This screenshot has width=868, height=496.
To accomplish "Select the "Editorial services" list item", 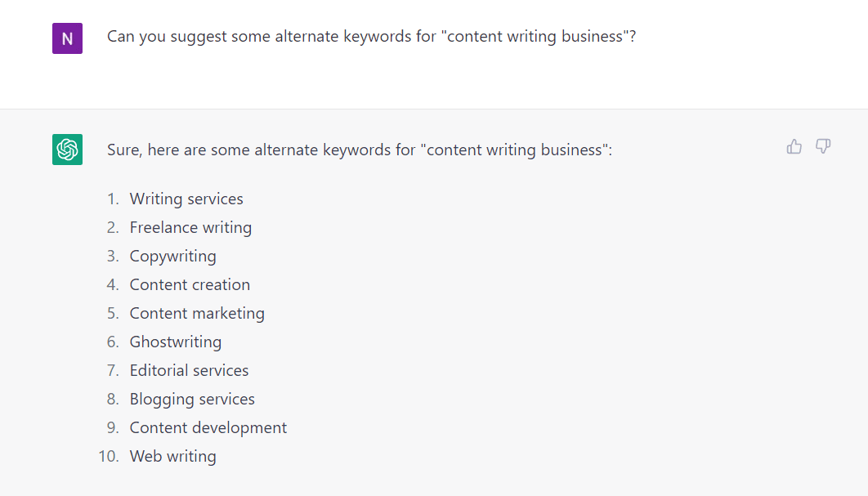I will tap(189, 371).
